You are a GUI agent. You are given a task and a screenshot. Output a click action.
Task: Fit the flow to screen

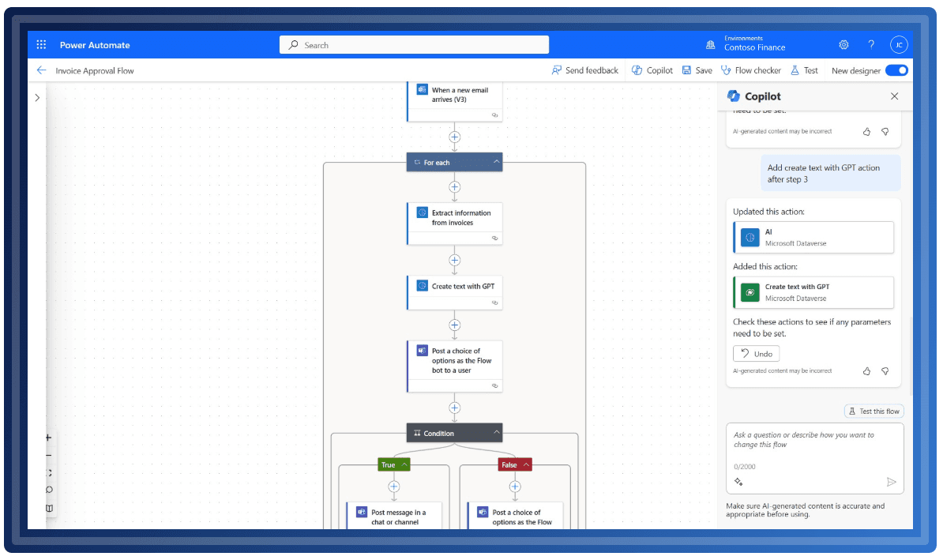[49, 473]
